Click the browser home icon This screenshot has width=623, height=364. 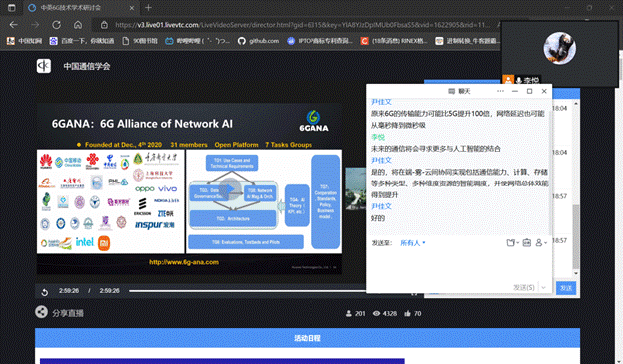(x=78, y=25)
